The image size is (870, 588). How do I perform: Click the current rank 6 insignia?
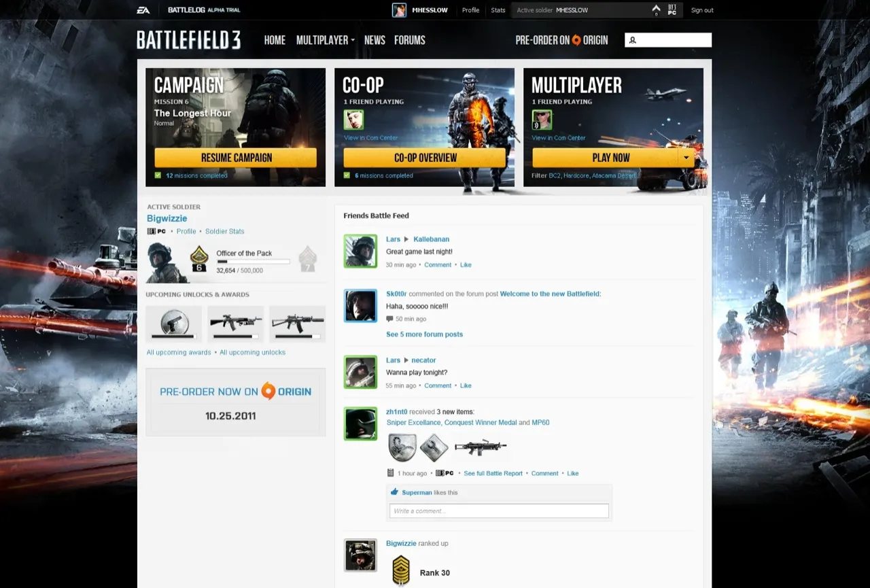(x=198, y=258)
